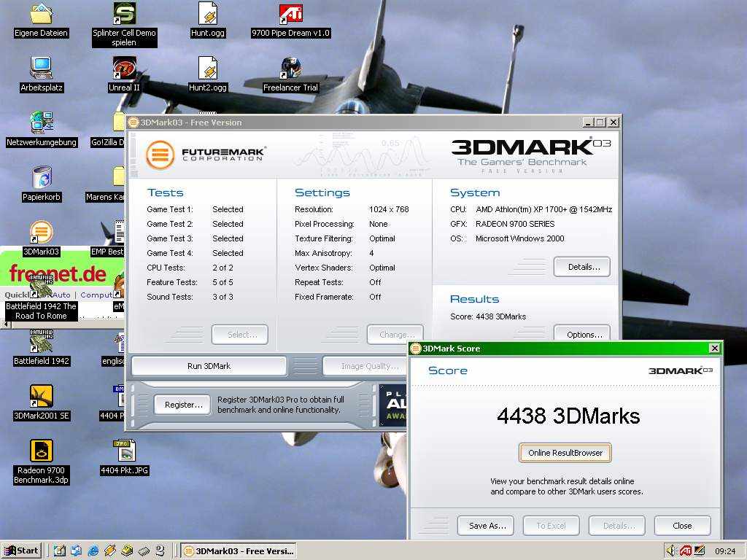
Task: Launch Freelancer Trial shortcut
Action: [290, 74]
